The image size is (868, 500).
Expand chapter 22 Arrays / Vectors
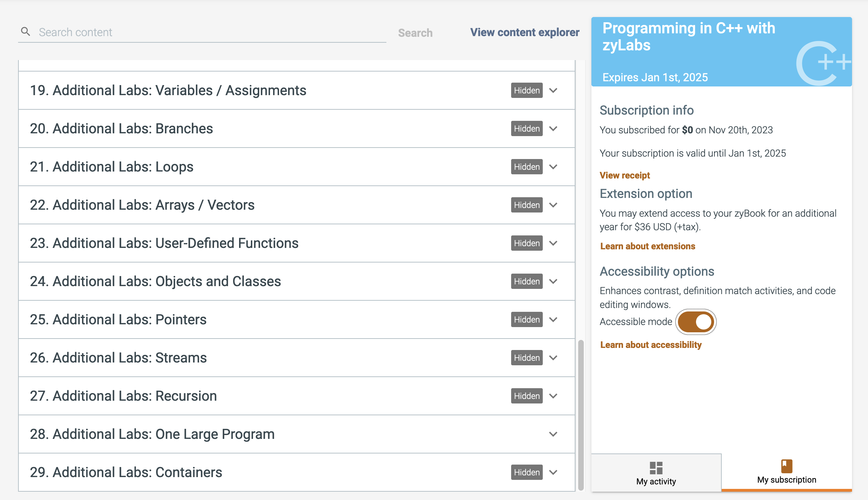pyautogui.click(x=554, y=205)
